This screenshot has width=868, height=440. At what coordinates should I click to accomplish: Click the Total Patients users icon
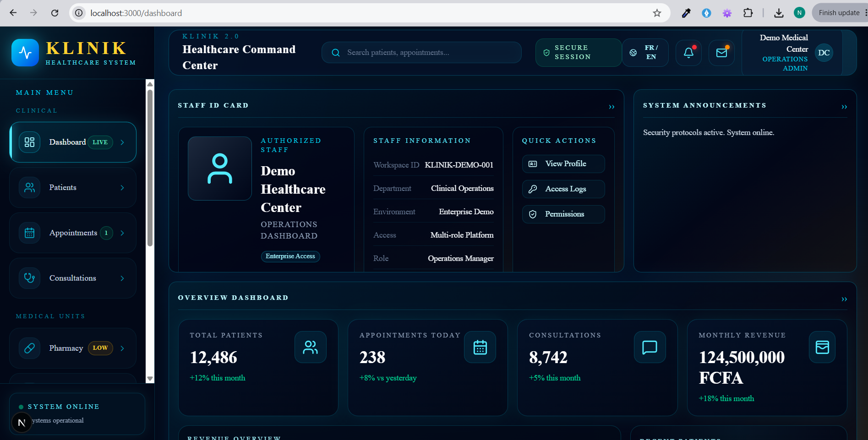[x=311, y=347]
